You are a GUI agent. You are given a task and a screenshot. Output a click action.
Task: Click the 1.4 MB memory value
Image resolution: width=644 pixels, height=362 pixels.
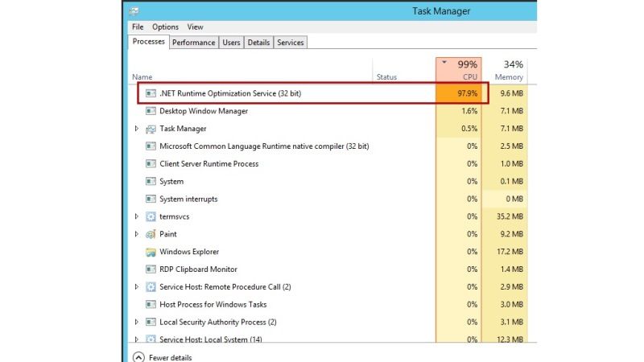(511, 269)
